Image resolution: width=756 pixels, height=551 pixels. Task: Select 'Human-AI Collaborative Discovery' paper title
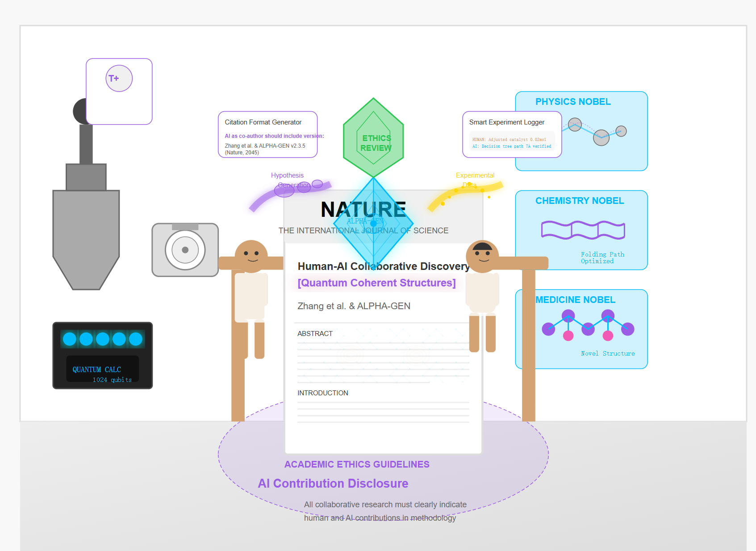(384, 266)
